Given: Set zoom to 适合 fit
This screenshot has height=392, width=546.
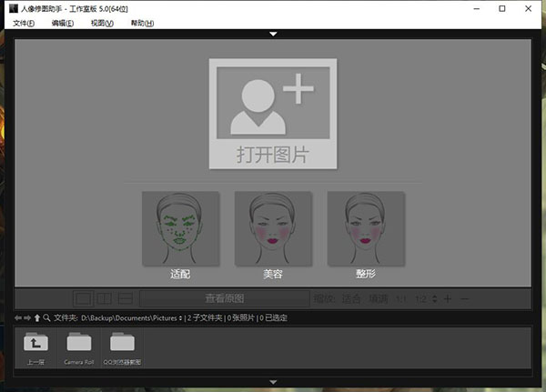Looking at the screenshot, I should click(351, 298).
